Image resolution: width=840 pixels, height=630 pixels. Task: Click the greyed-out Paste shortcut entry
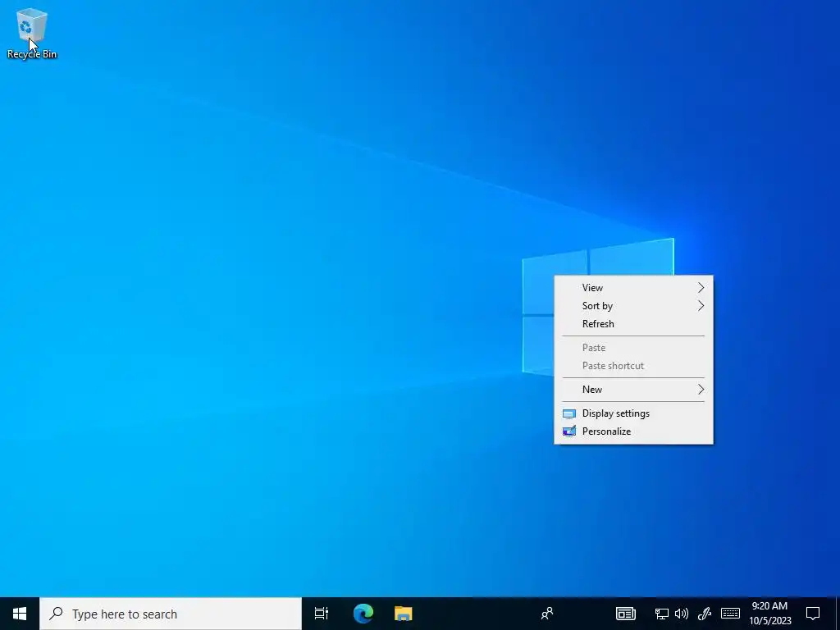[x=633, y=366]
